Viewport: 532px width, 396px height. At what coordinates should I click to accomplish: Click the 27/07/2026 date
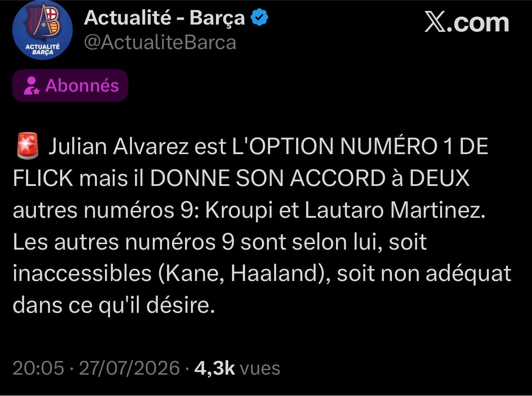coord(129,368)
